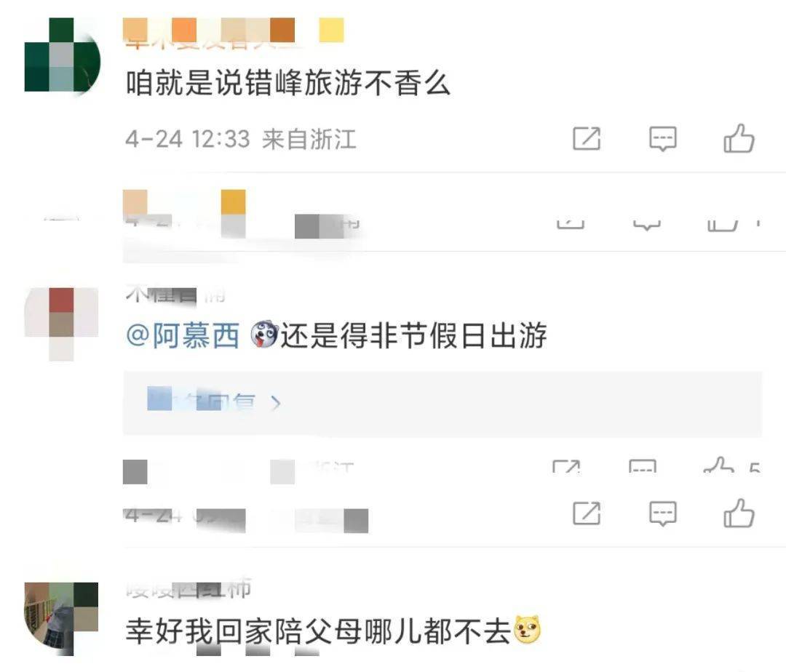Screen dimensions: 786x672
Task: Like the 错峰旅游 comment with thumbs-up
Action: [739, 138]
